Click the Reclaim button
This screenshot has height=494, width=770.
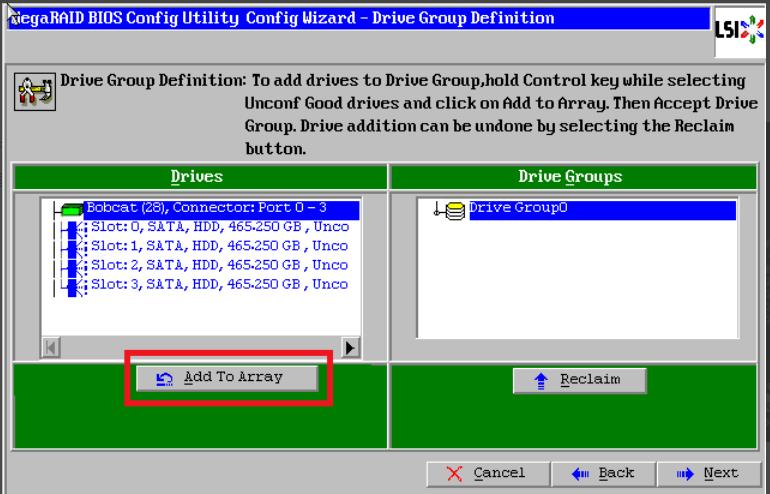pos(579,380)
